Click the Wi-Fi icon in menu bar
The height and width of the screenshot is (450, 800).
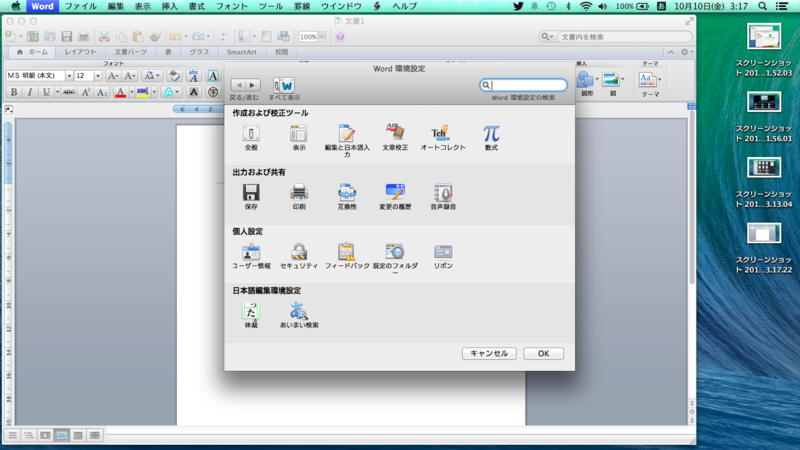pos(586,6)
